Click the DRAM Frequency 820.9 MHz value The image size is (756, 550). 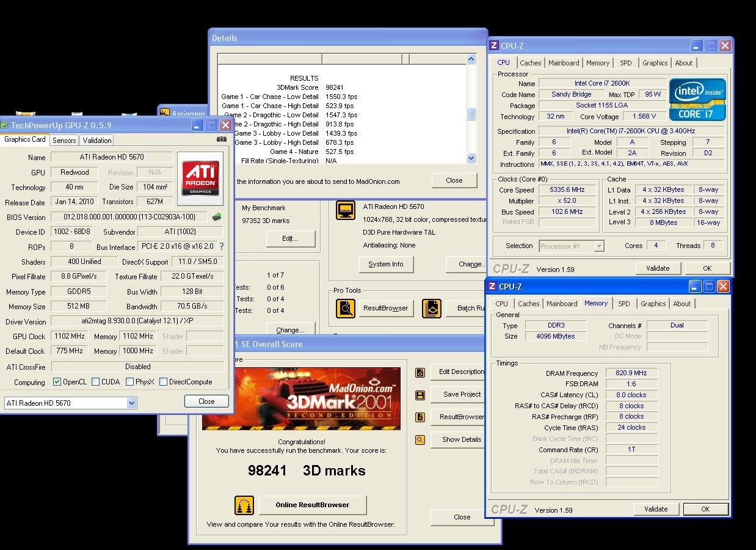tap(631, 373)
